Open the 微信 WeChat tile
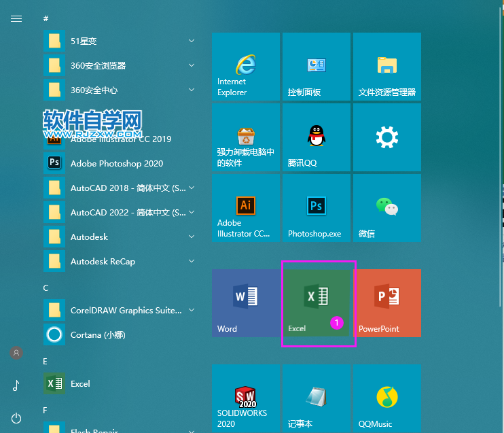 (387, 208)
